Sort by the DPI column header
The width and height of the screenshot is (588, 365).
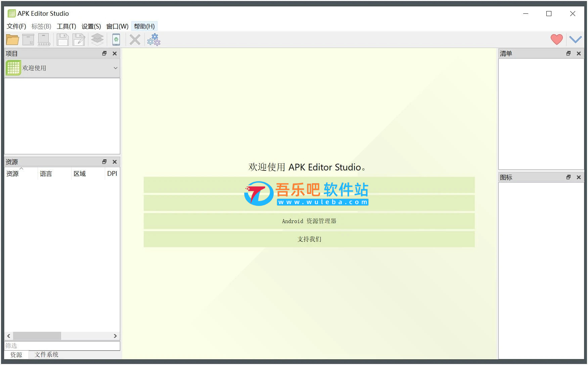tap(112, 173)
